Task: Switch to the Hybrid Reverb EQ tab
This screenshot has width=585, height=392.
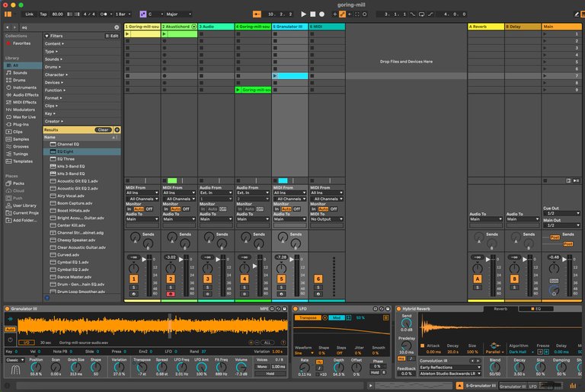Action: 536,309
